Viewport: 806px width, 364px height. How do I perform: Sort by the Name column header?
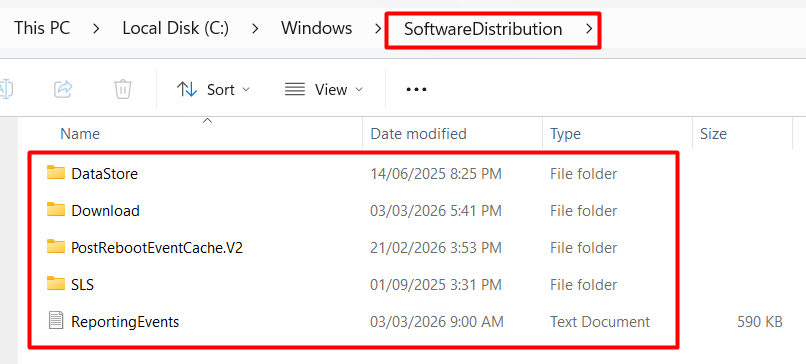pos(80,134)
